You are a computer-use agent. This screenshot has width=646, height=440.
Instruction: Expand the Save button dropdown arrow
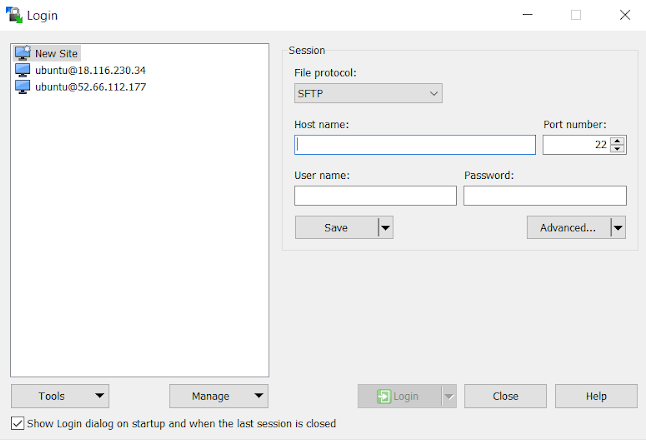point(386,228)
